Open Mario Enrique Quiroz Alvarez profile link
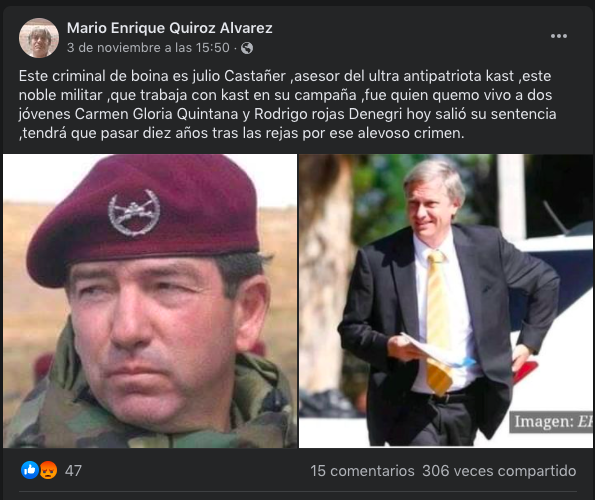Screen dimensions: 595x500 click(170, 28)
